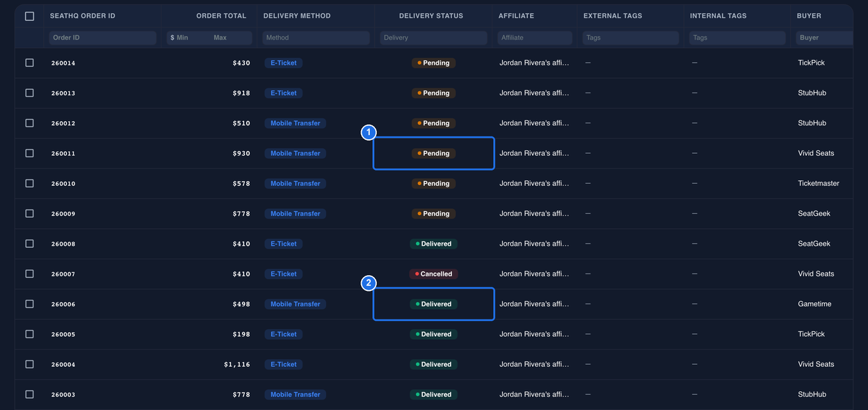This screenshot has height=410, width=868.
Task: Open the Method filter box
Action: click(x=316, y=38)
